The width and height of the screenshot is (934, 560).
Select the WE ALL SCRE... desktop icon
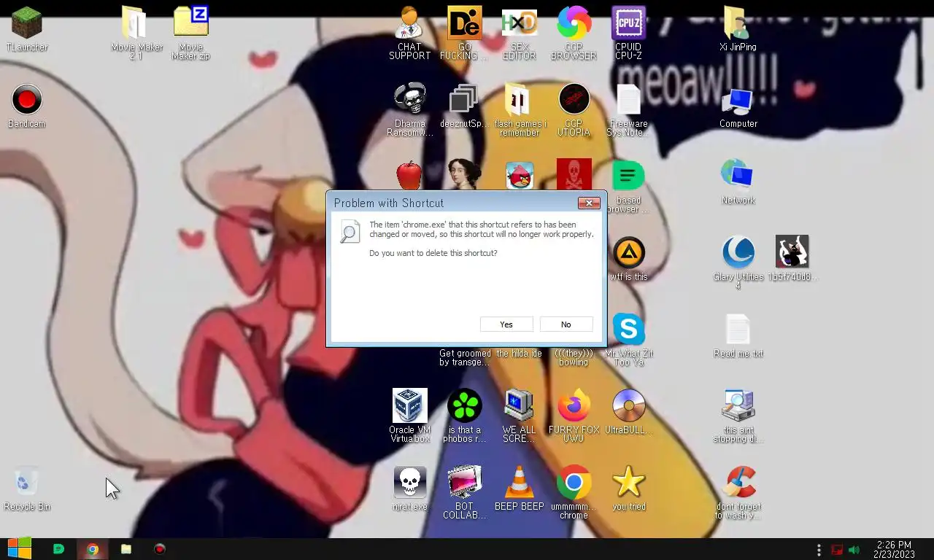[x=520, y=416]
